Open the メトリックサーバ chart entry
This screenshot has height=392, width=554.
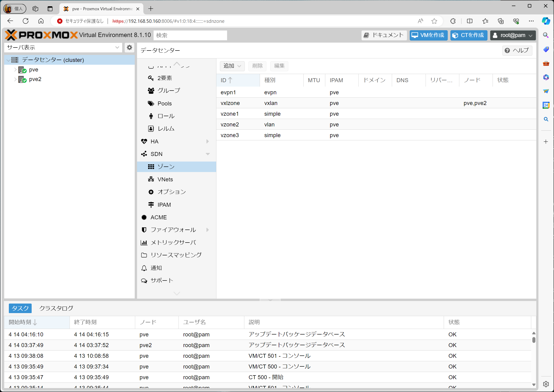173,242
